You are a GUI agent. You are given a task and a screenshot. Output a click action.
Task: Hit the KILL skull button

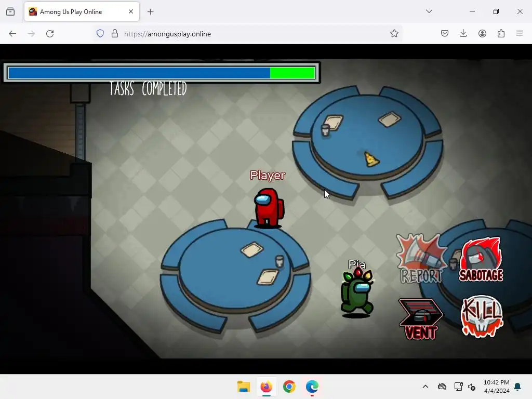pyautogui.click(x=482, y=316)
